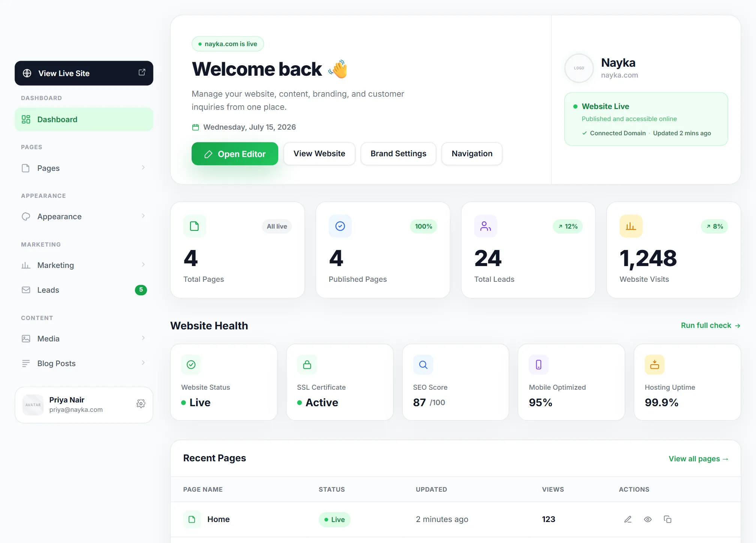This screenshot has height=543, width=756.
Task: Click the external link icon on View Live Site
Action: point(142,72)
